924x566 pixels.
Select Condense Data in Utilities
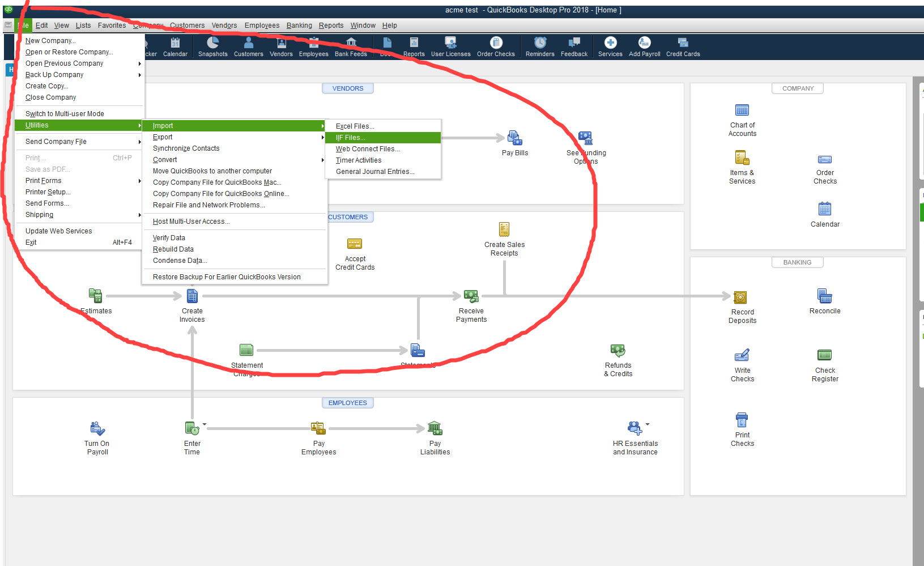pos(235,261)
